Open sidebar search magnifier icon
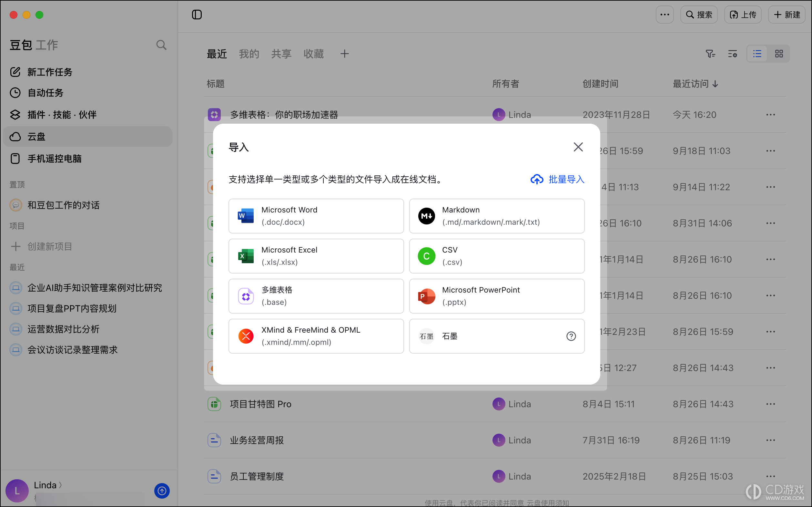 tap(161, 45)
